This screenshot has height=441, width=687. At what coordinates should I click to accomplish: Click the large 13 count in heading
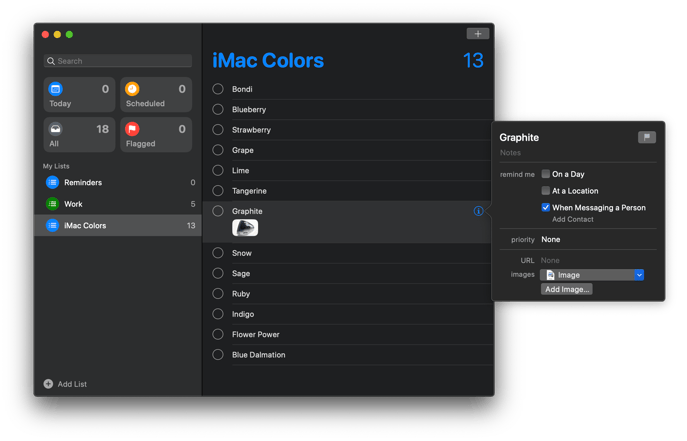473,60
